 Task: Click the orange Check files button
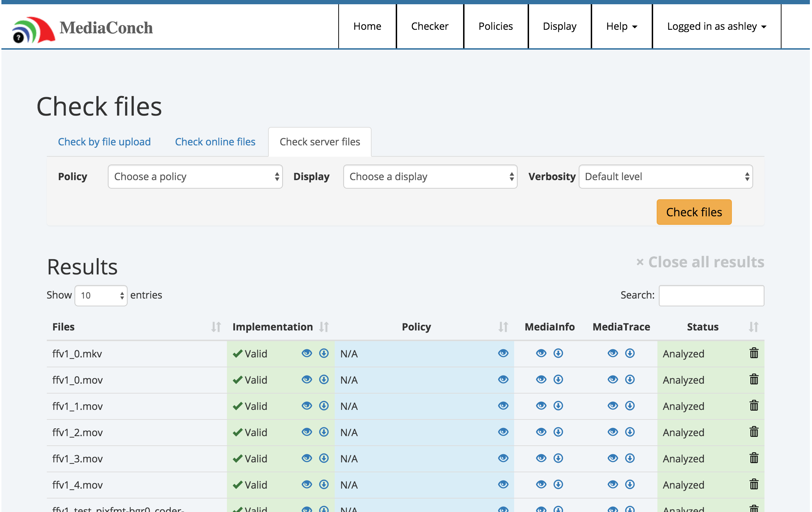(694, 212)
